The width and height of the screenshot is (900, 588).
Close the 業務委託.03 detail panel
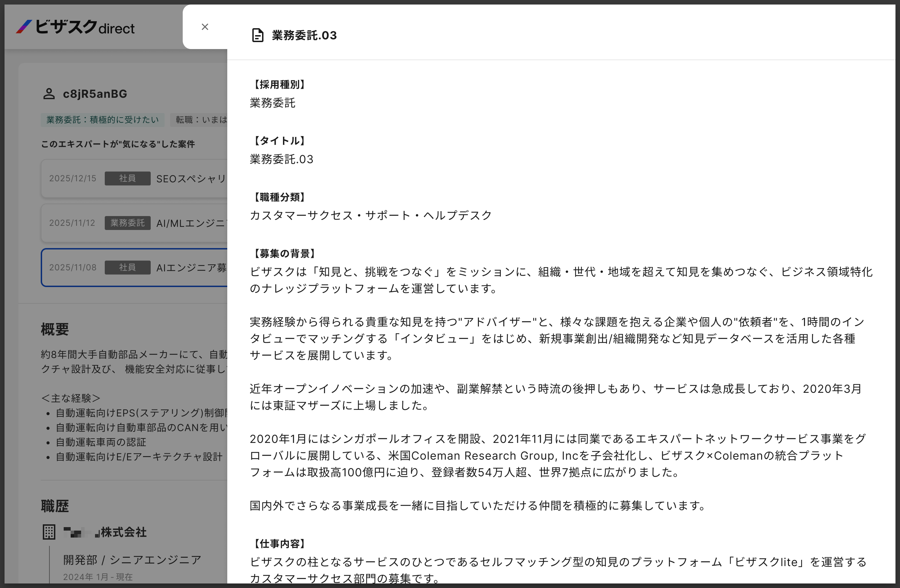point(205,27)
